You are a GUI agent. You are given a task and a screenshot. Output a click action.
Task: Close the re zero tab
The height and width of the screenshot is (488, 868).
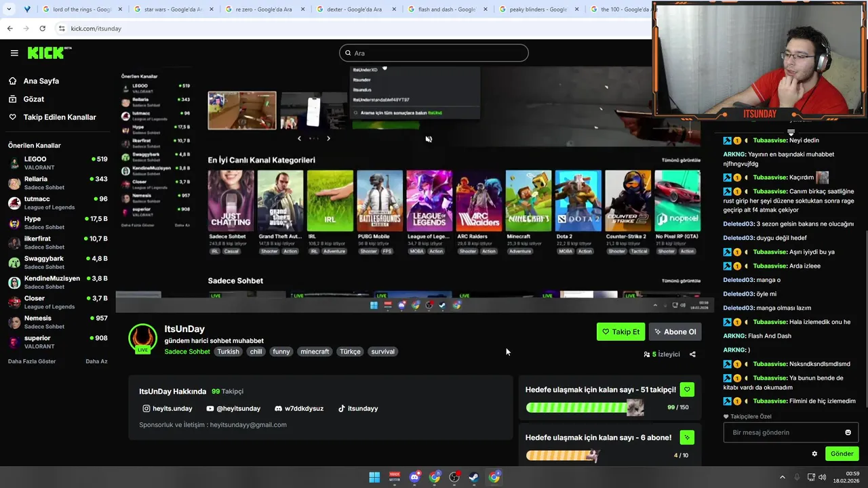[302, 9]
